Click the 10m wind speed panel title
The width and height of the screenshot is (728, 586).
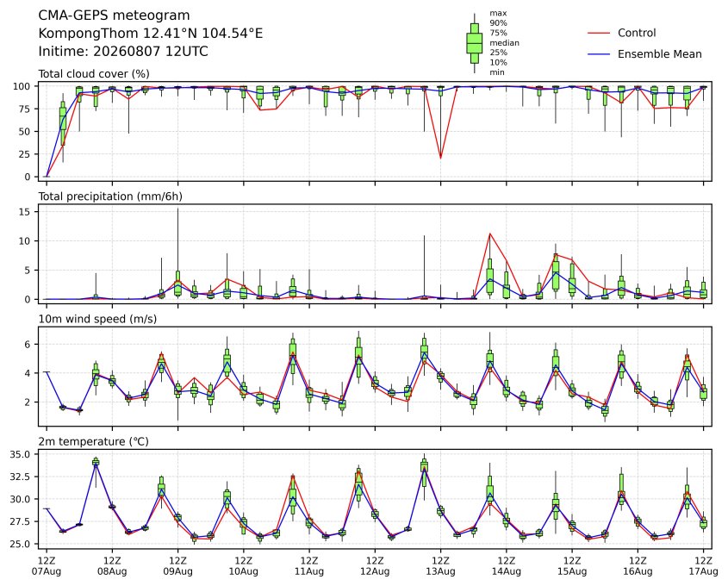97,319
